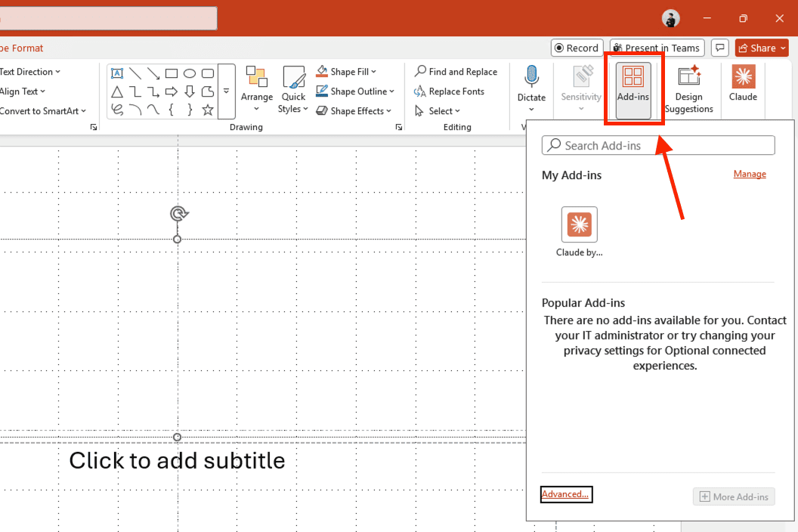Open the Advanced... link

565,494
